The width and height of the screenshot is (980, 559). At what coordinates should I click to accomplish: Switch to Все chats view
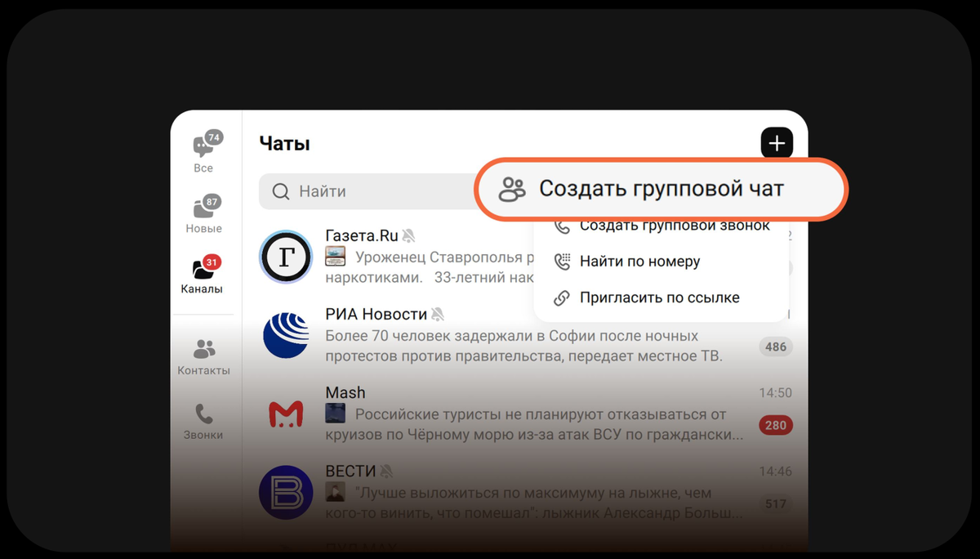[x=203, y=151]
